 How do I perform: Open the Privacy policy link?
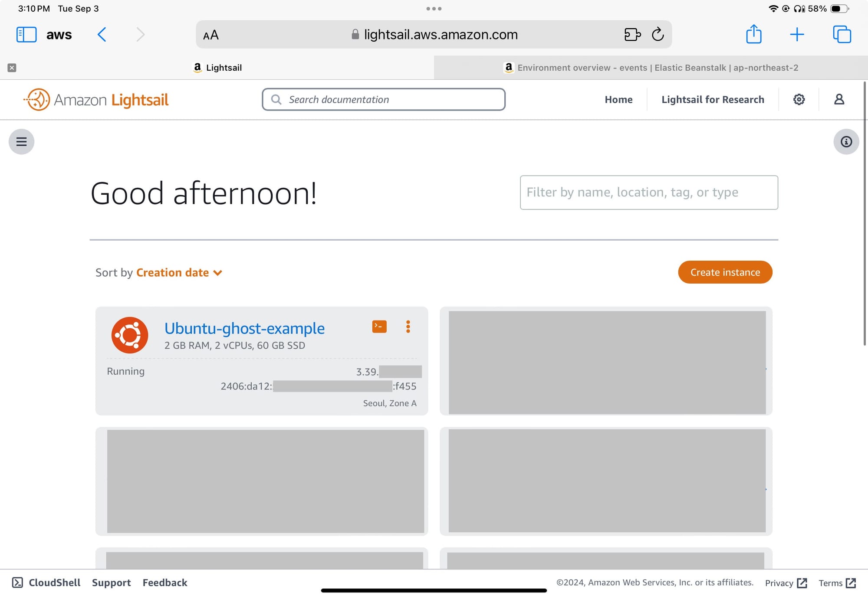pyautogui.click(x=786, y=583)
